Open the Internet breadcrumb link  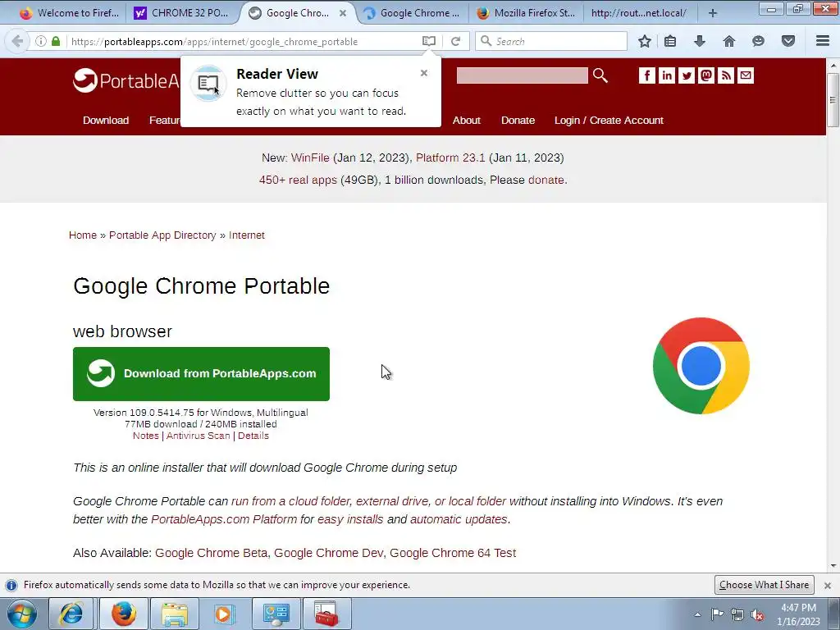pos(246,235)
